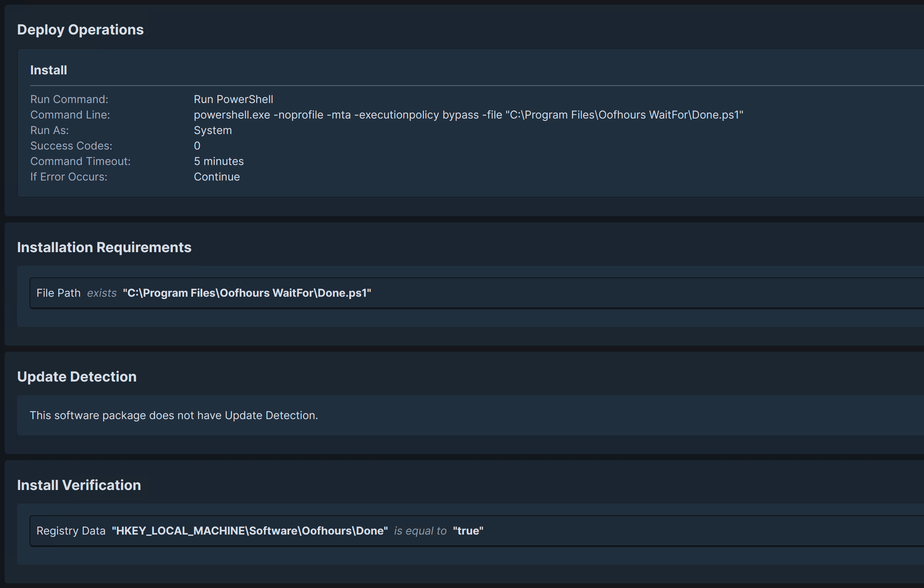Click the Run PowerShell value

[233, 99]
